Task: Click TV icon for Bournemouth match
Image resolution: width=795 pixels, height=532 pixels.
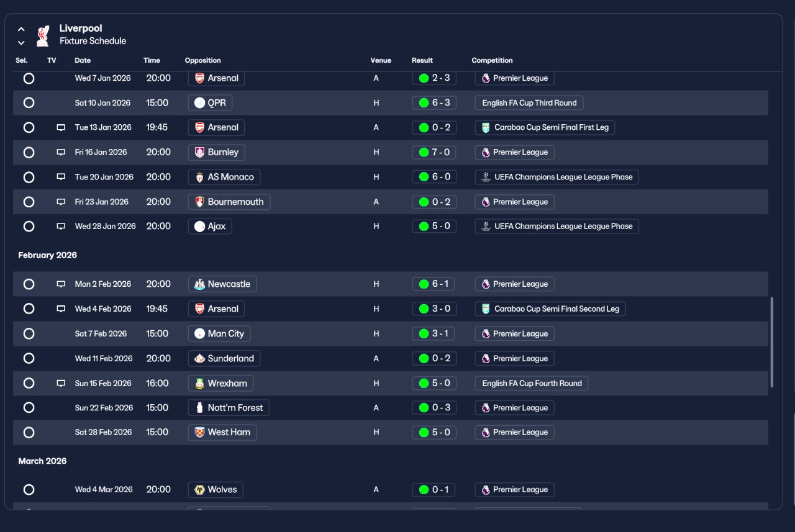Action: click(x=61, y=202)
